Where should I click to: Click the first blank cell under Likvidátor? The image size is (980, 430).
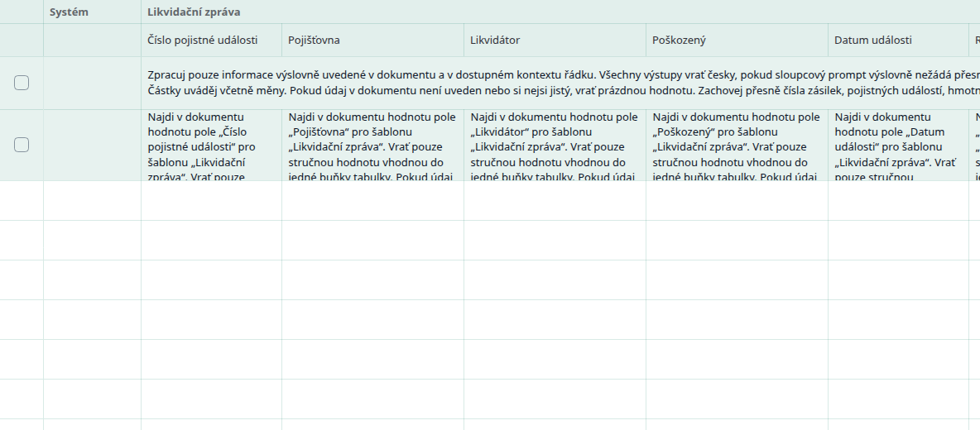555,200
